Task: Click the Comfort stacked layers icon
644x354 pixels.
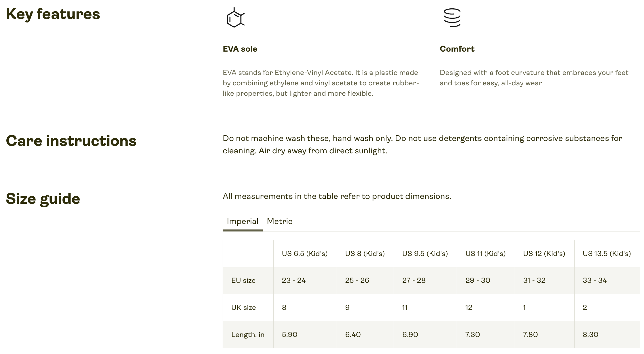Action: (x=452, y=18)
